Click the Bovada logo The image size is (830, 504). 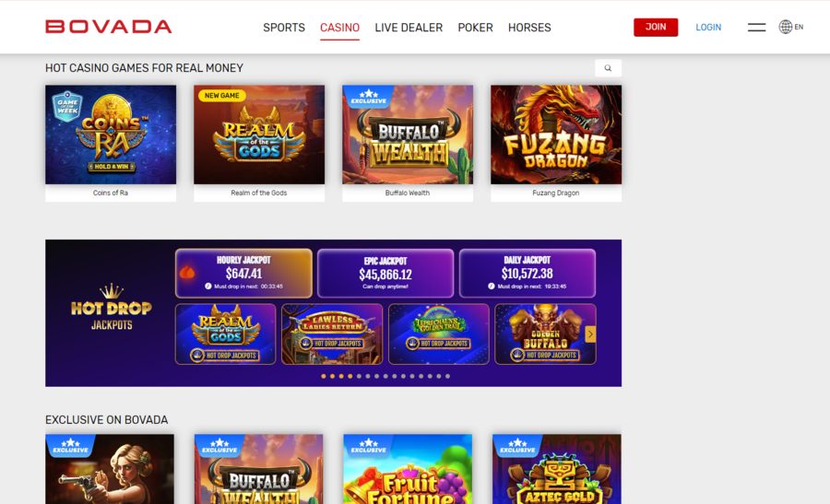(x=109, y=27)
